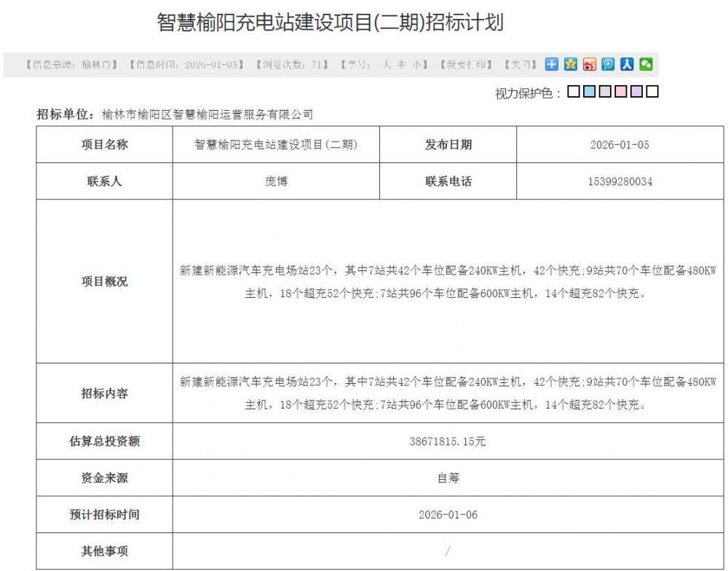Click the estimated investment amount 38671815.15元
The height and width of the screenshot is (571, 728).
pos(448,441)
